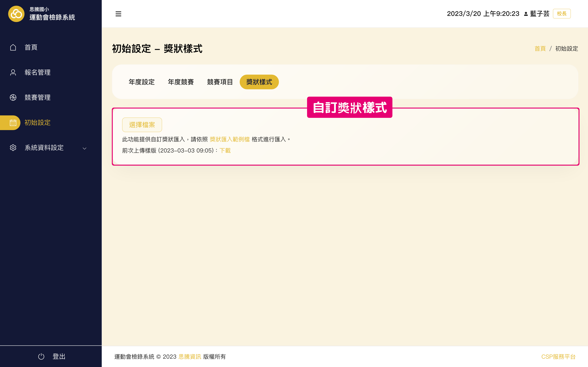Click the user icon beside 藍子芸

(x=526, y=14)
